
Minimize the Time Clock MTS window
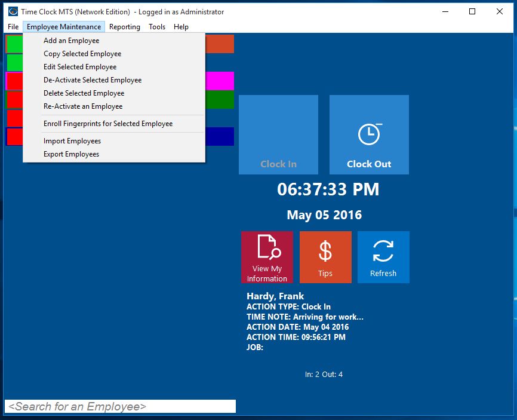[x=445, y=11]
